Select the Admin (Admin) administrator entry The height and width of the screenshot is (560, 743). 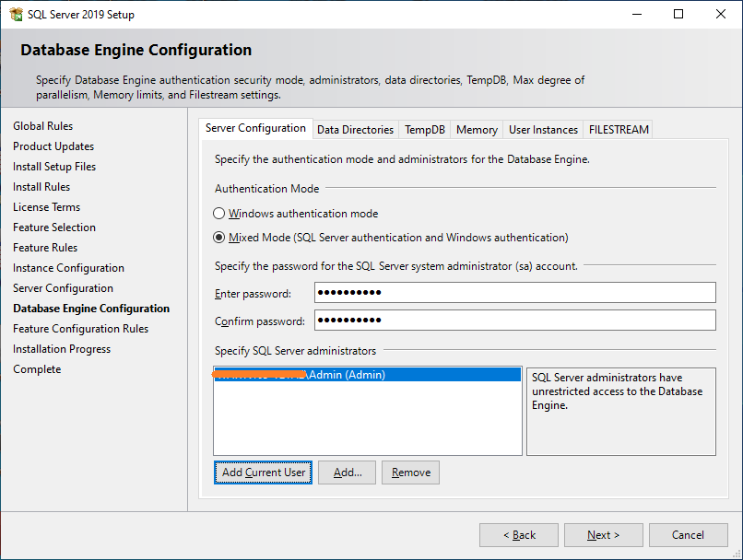367,375
